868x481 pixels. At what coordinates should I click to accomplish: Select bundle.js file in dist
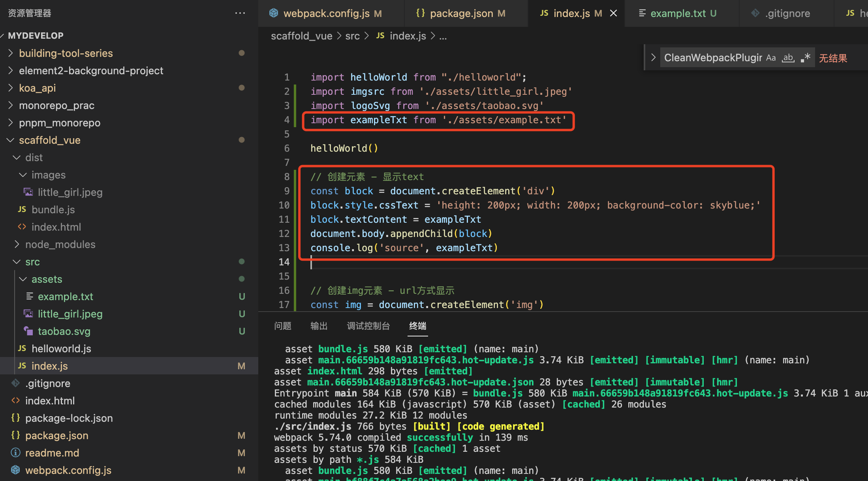53,209
